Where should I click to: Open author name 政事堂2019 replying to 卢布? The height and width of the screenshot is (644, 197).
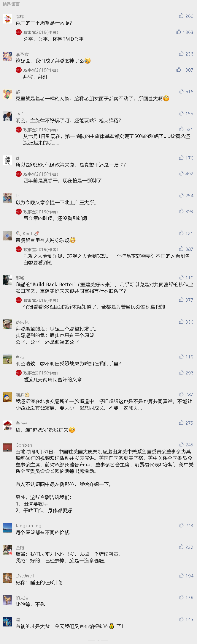[41, 373]
